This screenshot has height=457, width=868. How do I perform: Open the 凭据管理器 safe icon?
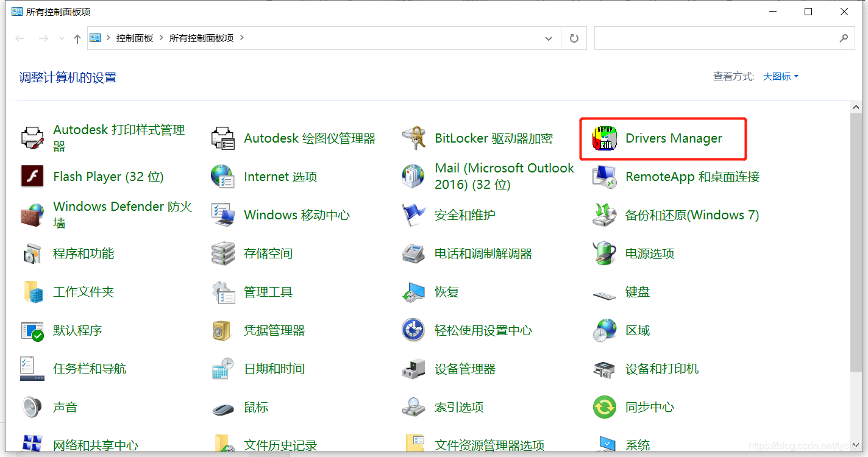pyautogui.click(x=223, y=330)
